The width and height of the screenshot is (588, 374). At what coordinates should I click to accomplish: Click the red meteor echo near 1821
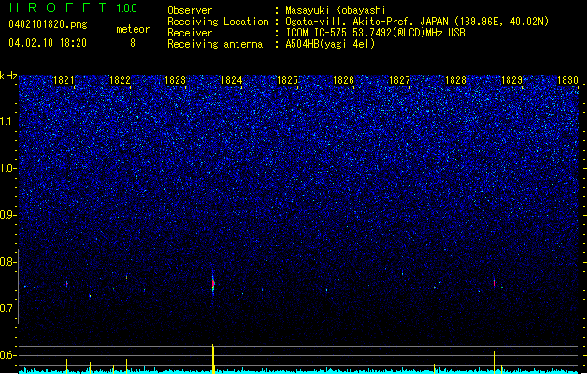67,284
